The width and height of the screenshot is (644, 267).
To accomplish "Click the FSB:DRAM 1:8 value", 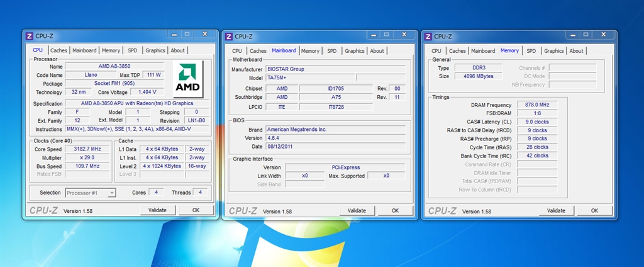I will tap(537, 113).
